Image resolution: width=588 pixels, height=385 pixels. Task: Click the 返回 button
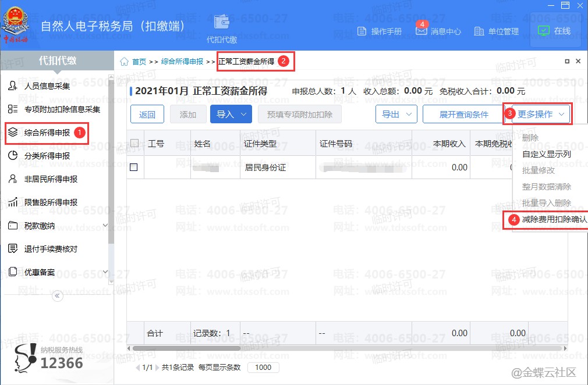click(x=147, y=115)
